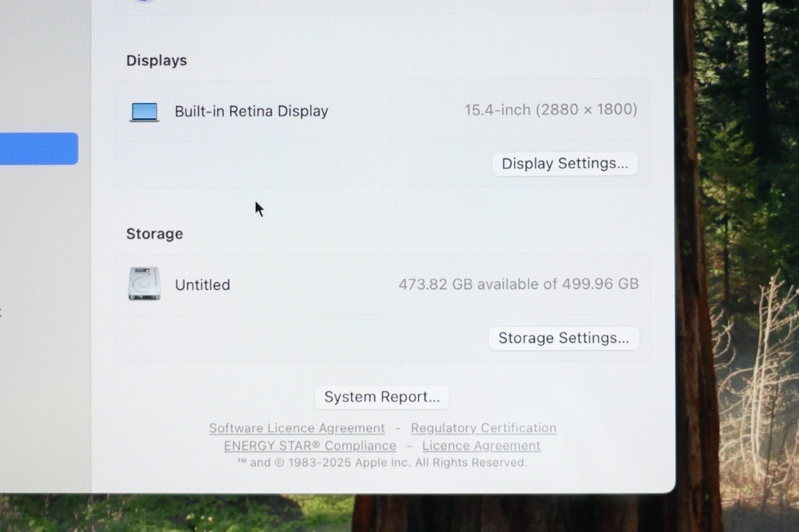Image resolution: width=799 pixels, height=532 pixels.
Task: Click the Storage section heading
Action: 154,234
